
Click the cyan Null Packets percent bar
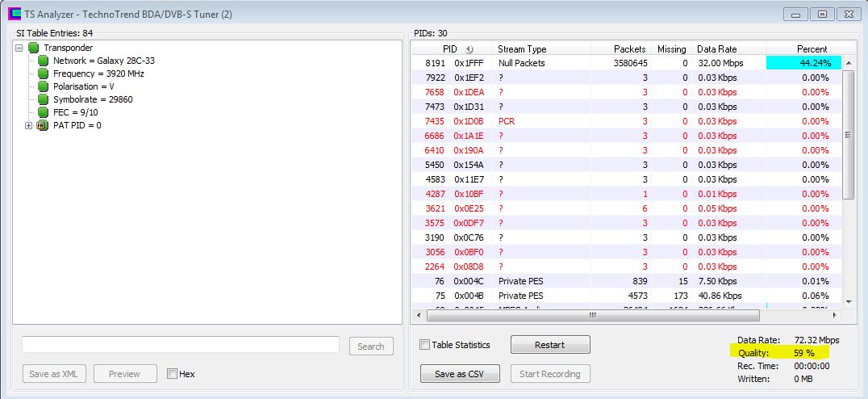click(x=803, y=63)
